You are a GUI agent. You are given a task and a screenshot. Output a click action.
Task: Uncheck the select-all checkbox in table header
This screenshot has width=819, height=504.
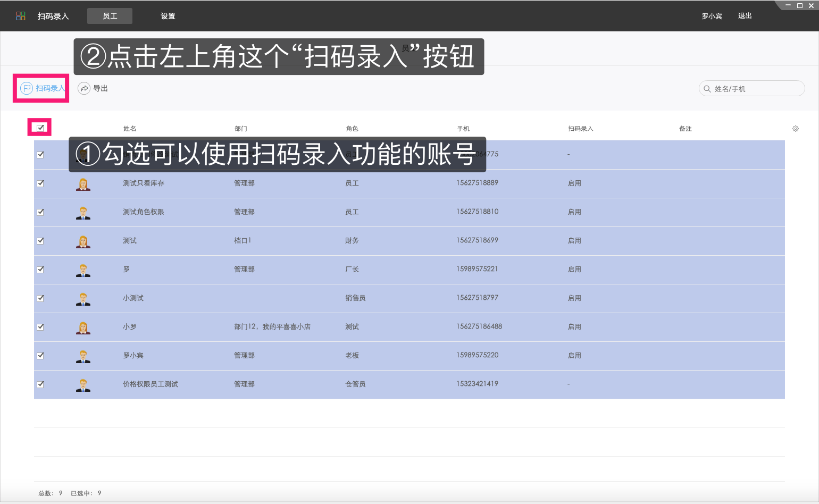[40, 127]
